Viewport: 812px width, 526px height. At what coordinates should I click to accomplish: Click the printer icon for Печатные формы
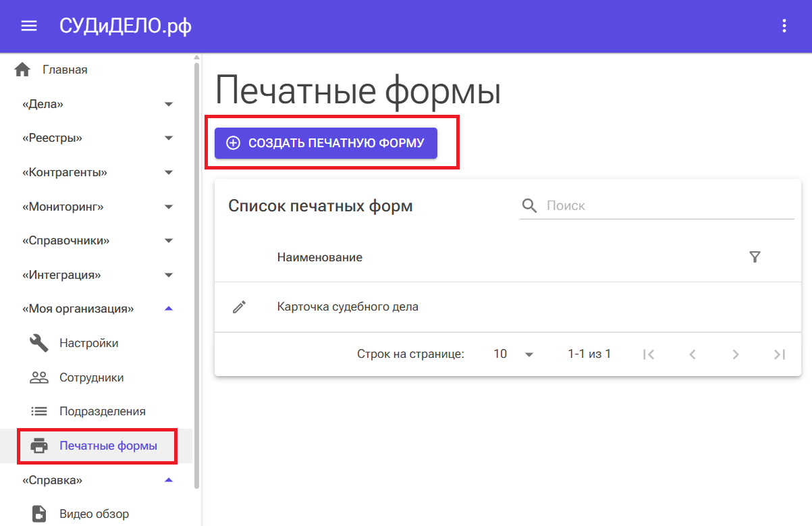point(38,446)
